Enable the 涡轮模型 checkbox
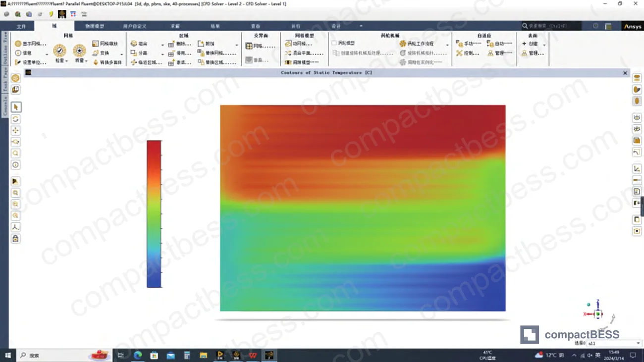 coord(334,44)
